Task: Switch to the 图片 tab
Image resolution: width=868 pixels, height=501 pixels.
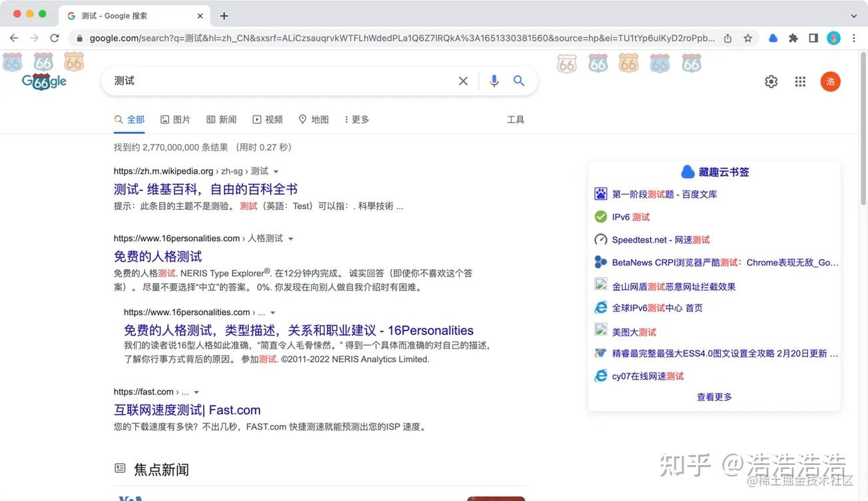Action: [175, 119]
